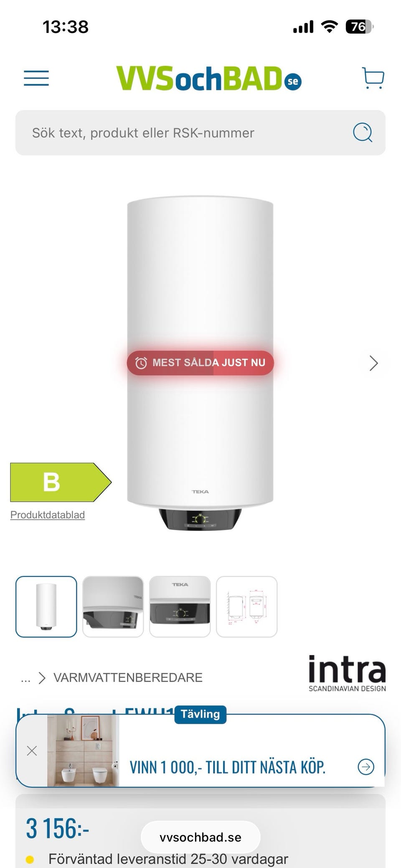Open the VARMVATTENBEREDARE breadcrumb category
Viewport: 401px width, 868px height.
tap(128, 678)
